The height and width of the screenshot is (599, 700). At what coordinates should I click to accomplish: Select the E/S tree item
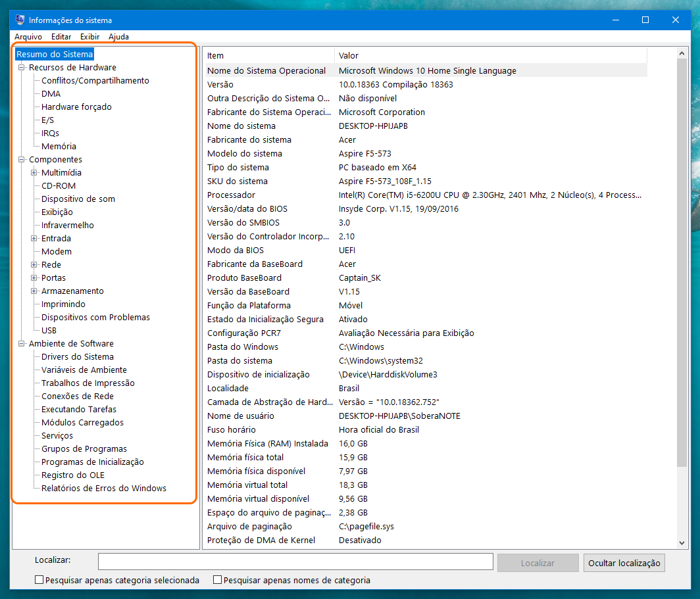click(x=47, y=120)
